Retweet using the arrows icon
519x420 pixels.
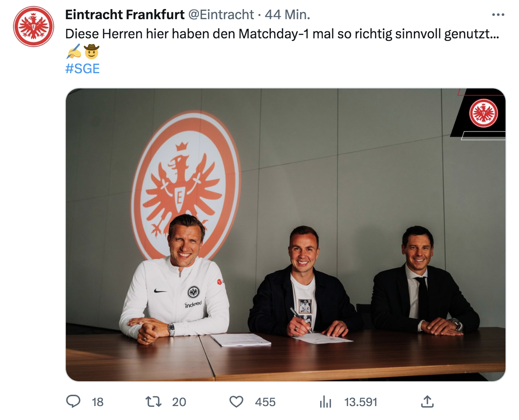click(153, 401)
